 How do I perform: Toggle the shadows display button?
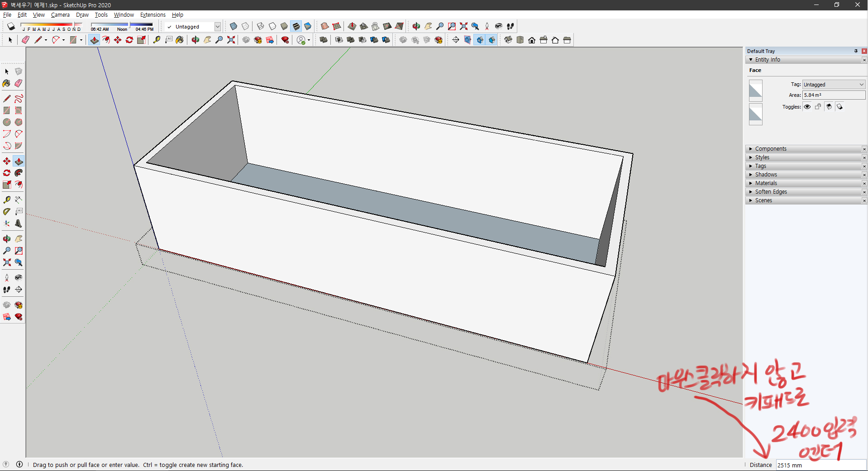point(11,26)
